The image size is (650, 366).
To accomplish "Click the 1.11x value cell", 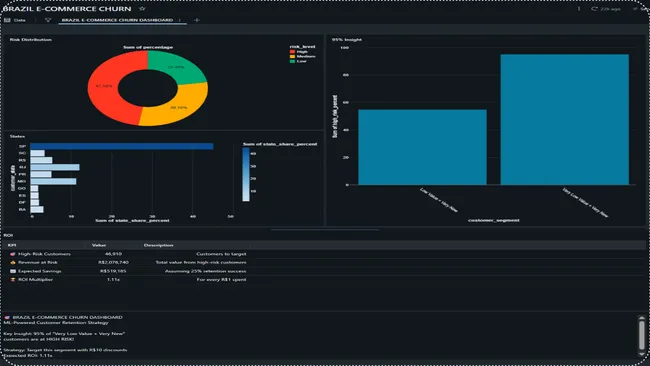I will 113,280.
